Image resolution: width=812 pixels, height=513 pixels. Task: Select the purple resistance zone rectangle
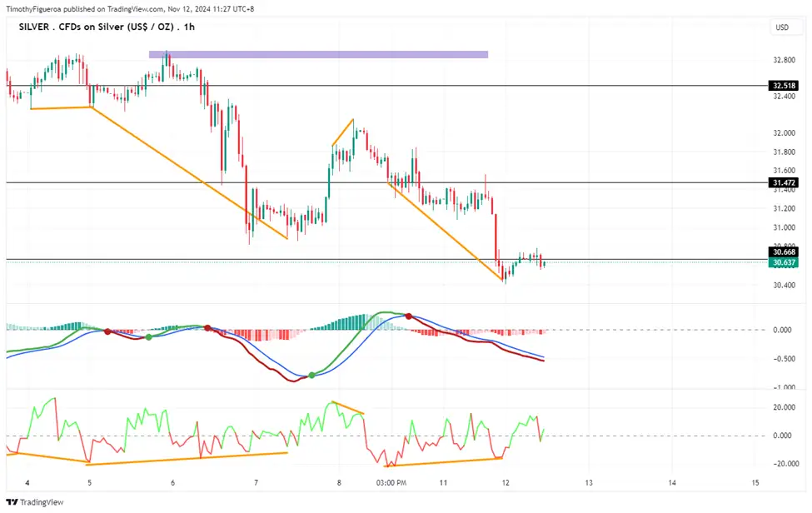318,54
